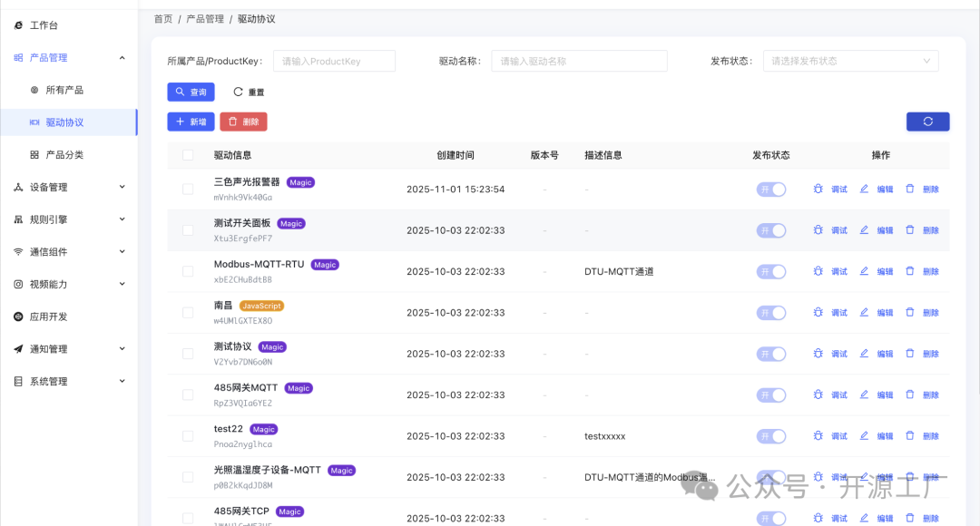Click 规则引擎 in the sidebar
Viewport: 980px width, 526px height.
46,219
